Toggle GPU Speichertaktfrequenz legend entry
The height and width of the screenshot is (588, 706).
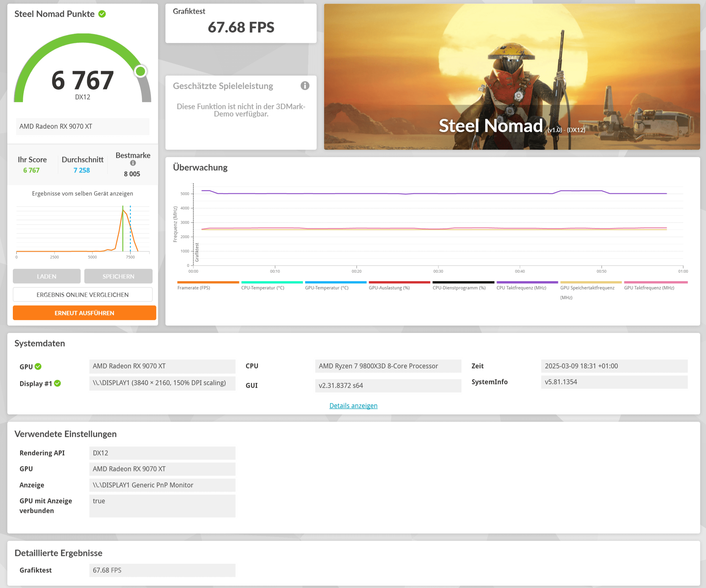pos(587,288)
